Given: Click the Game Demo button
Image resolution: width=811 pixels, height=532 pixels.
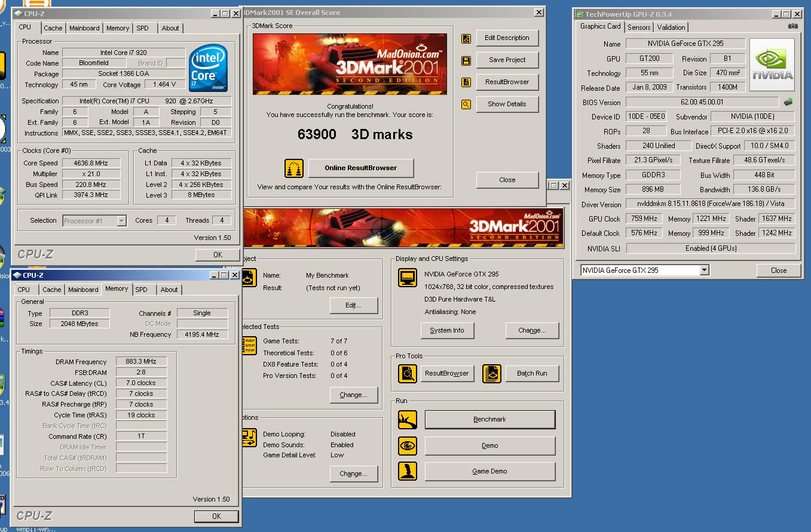Looking at the screenshot, I should [490, 472].
